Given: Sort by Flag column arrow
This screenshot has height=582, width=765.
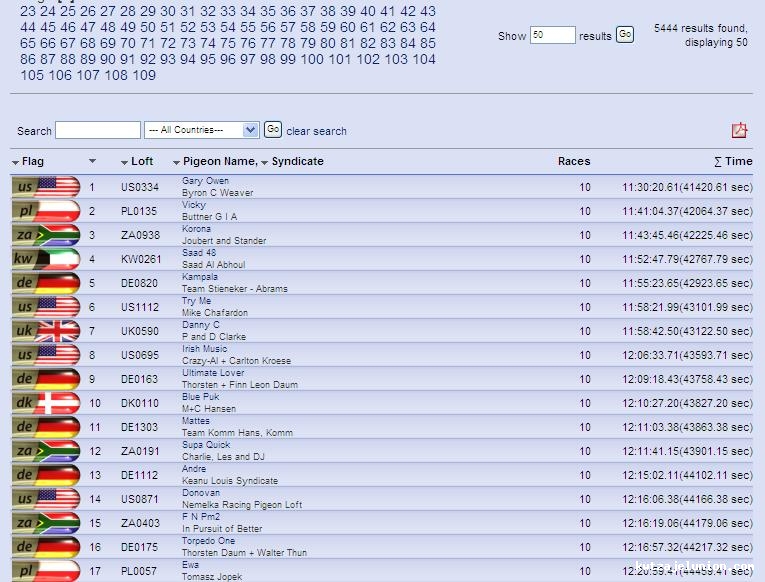Looking at the screenshot, I should pos(16,162).
